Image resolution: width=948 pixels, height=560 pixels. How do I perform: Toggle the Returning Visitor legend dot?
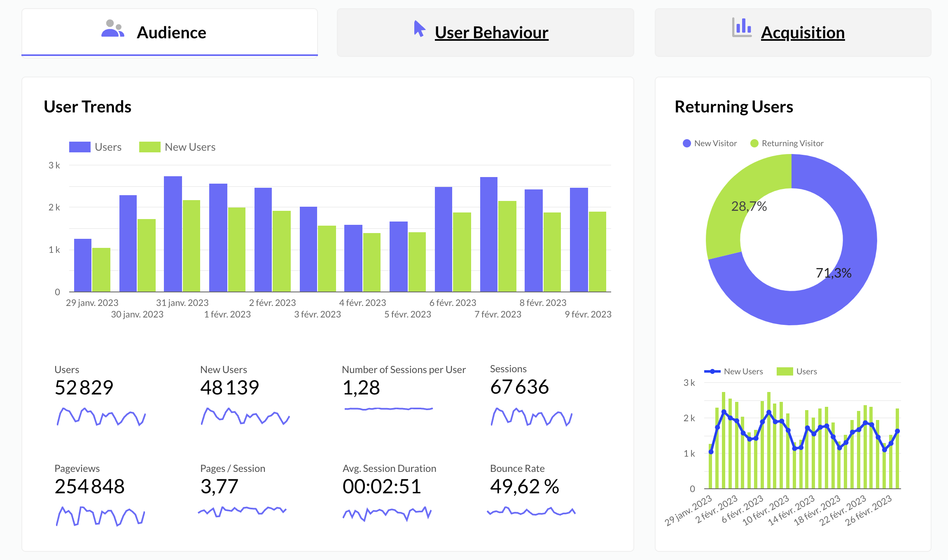coord(754,143)
